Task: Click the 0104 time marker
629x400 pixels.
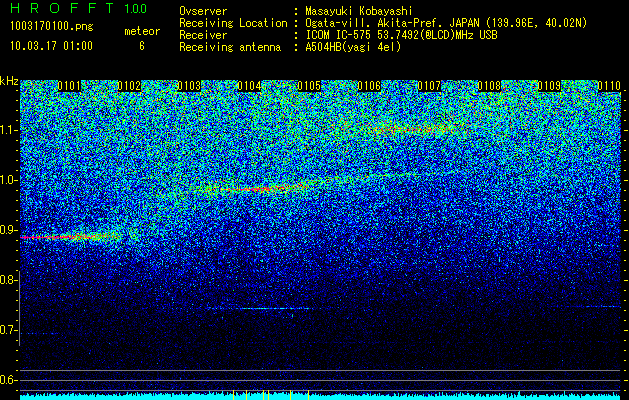Action: click(x=249, y=86)
